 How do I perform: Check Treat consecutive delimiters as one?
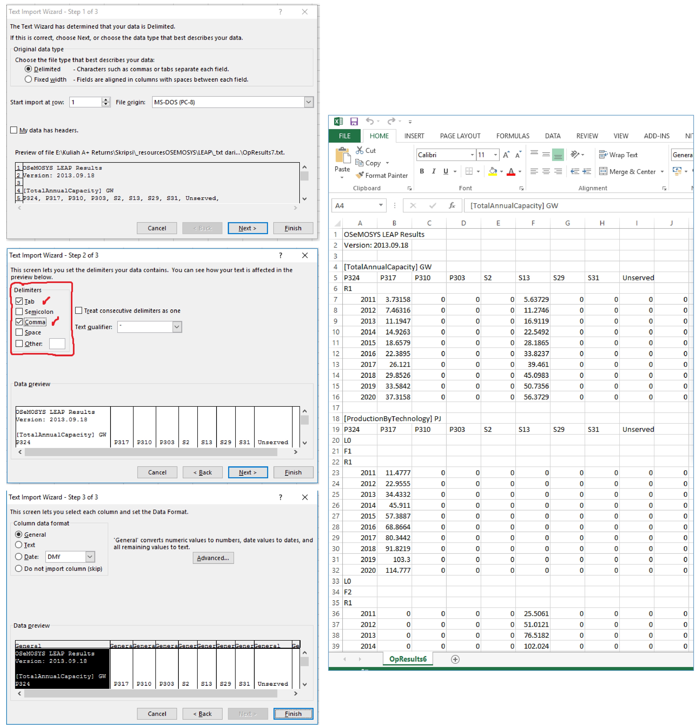[78, 311]
